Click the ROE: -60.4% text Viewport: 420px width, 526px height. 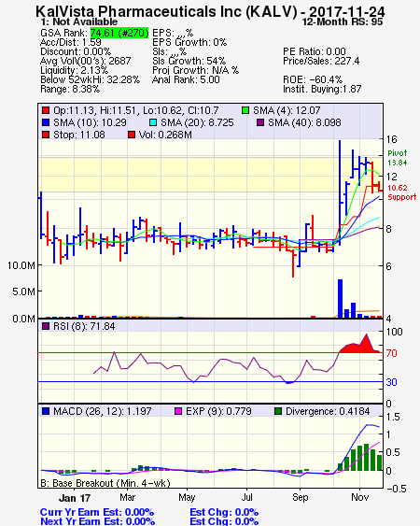coord(313,79)
